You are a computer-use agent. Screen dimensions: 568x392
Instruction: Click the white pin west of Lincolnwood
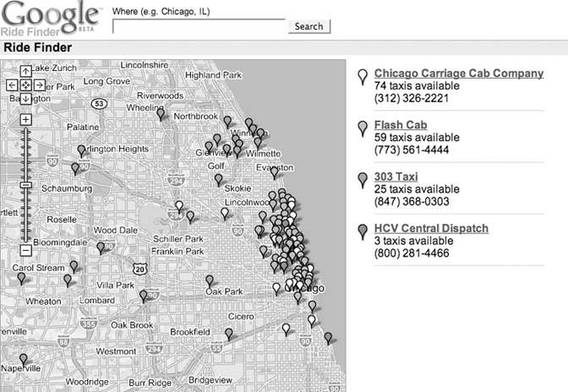click(225, 214)
